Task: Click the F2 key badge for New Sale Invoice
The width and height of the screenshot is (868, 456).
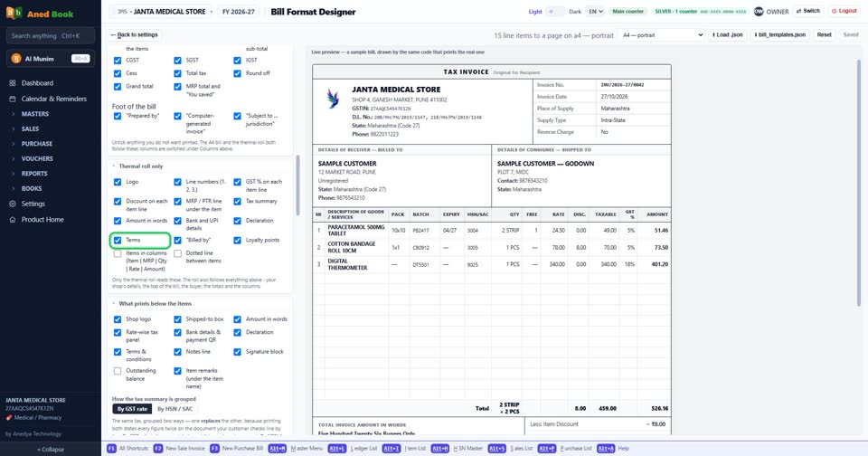Action: [x=158, y=448]
